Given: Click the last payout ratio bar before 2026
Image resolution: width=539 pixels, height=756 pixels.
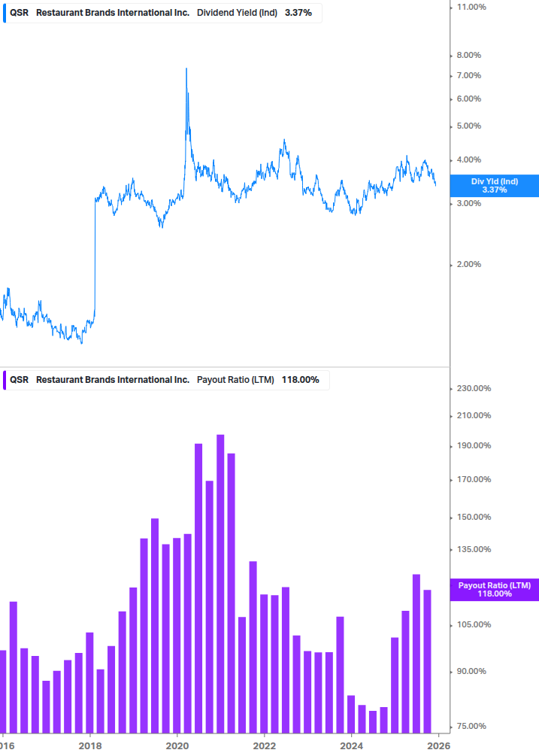Looking at the screenshot, I should click(427, 661).
